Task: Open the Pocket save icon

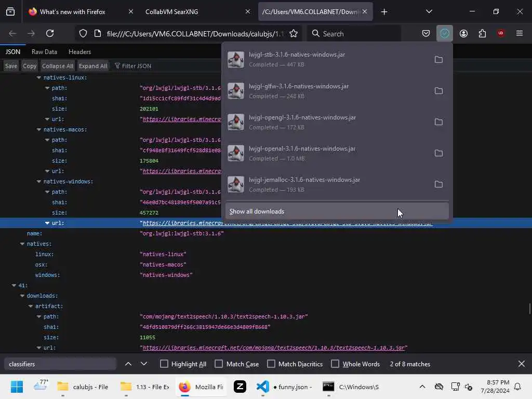Action: 426,33
